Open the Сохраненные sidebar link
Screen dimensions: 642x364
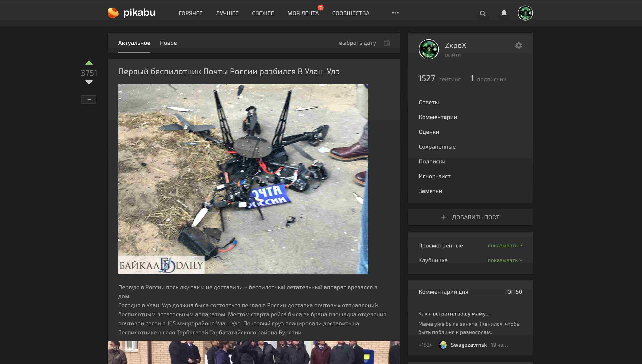pyautogui.click(x=437, y=147)
